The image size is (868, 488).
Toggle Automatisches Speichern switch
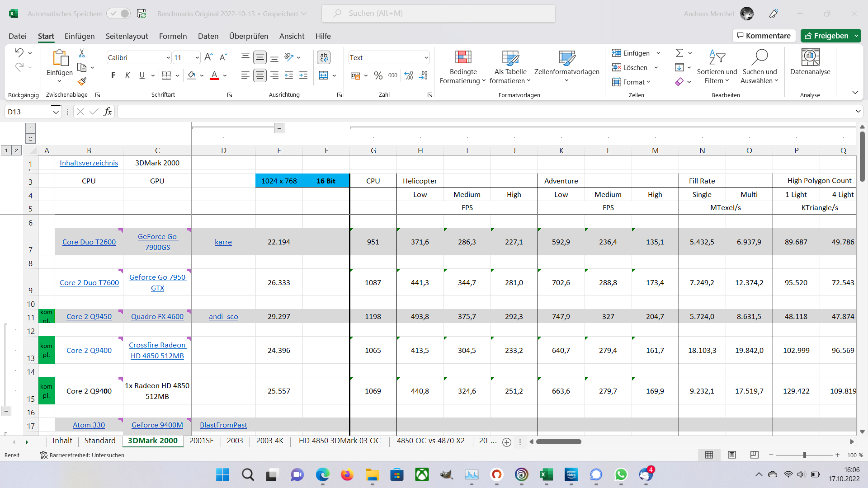(x=118, y=14)
